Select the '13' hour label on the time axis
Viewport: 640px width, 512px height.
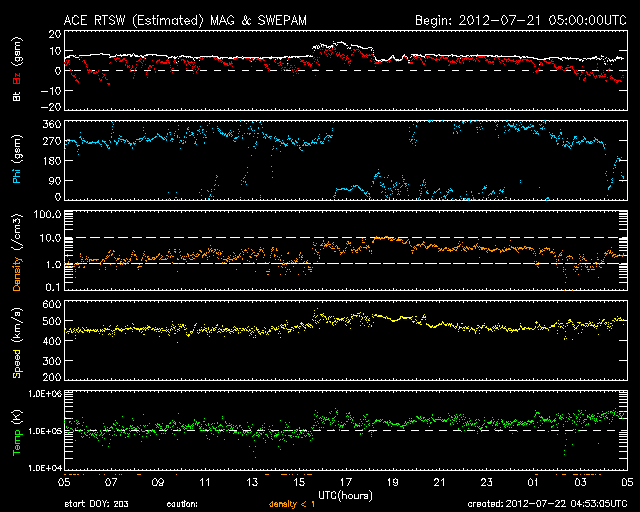[x=252, y=483]
